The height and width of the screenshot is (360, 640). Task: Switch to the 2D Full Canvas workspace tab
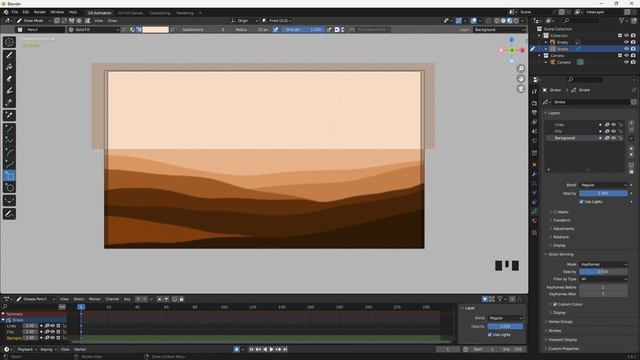coord(130,13)
